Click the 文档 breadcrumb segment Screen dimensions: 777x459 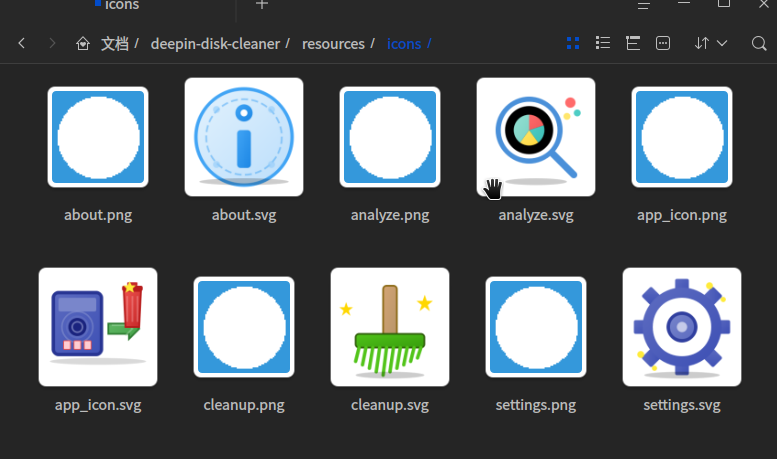coord(115,44)
